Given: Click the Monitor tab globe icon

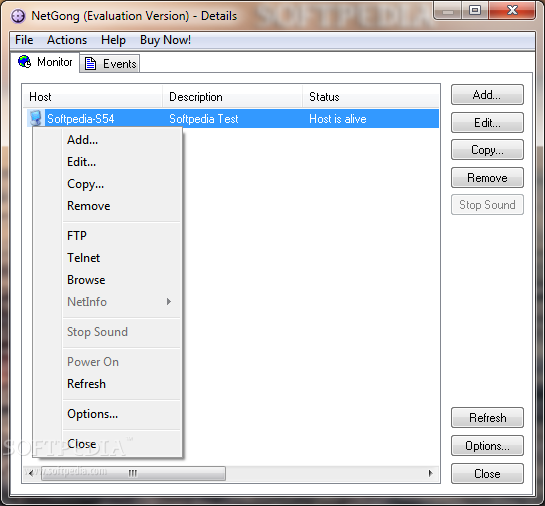Looking at the screenshot, I should click(x=24, y=62).
